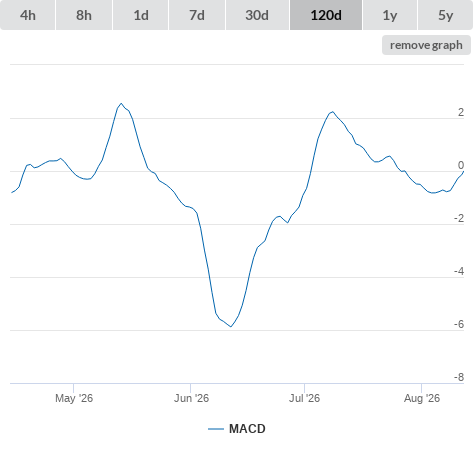The image size is (474, 455).
Task: Click the Aug '26 axis label
Action: [x=422, y=398]
